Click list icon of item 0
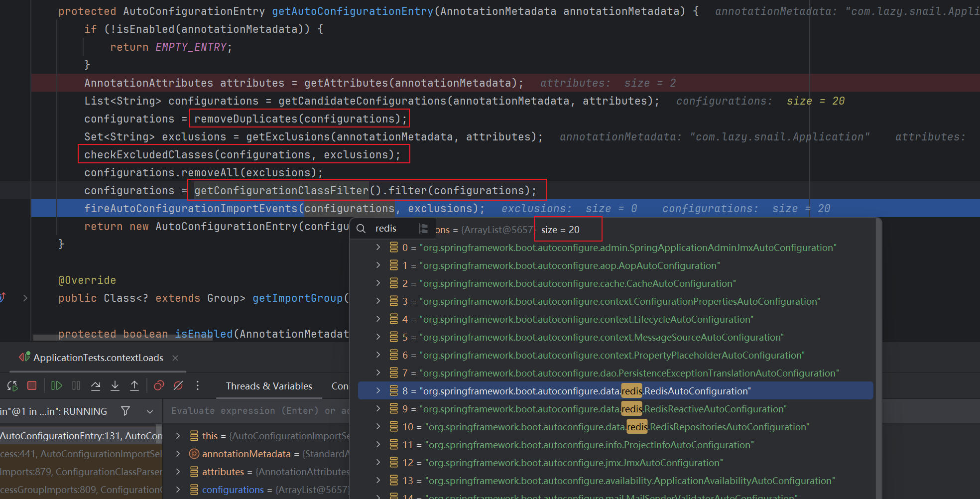Screen dimensions: 980x499 [394, 247]
